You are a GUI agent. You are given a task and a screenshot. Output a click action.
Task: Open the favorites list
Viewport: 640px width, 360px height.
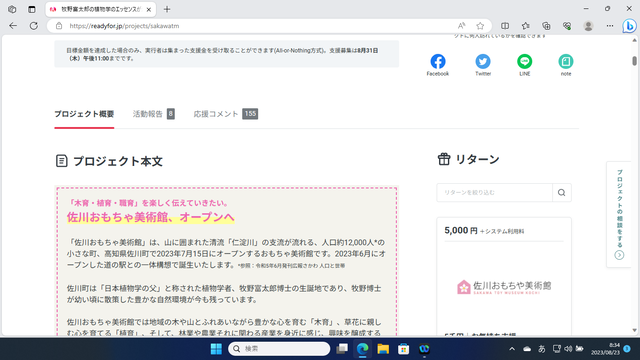click(525, 26)
